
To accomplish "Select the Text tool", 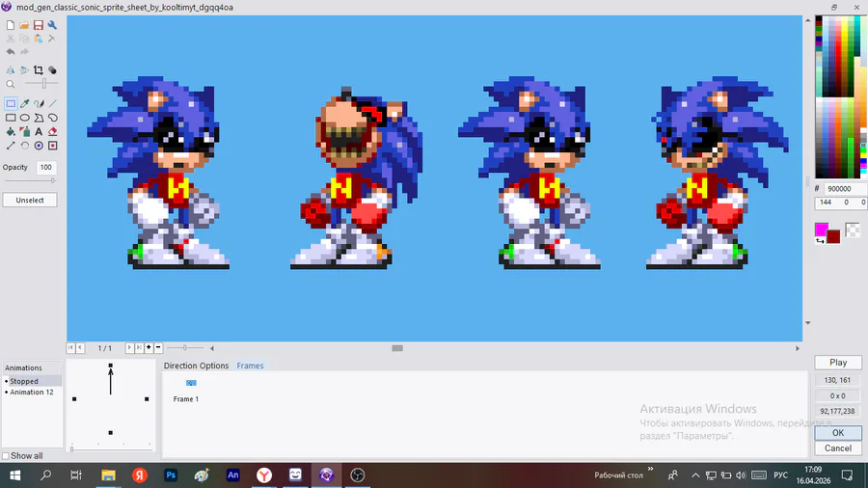I will (x=39, y=132).
